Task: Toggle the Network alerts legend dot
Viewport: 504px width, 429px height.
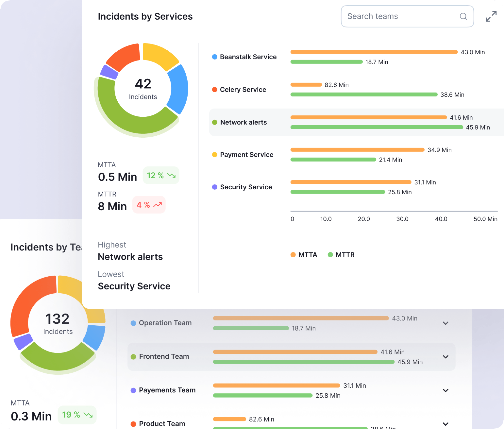Action: coord(214,122)
